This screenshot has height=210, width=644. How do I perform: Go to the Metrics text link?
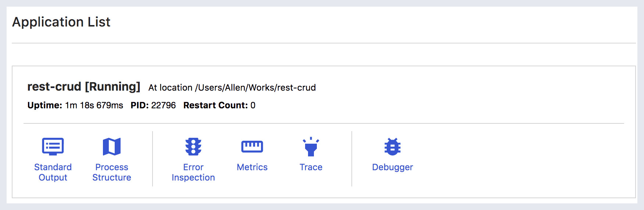pyautogui.click(x=252, y=167)
